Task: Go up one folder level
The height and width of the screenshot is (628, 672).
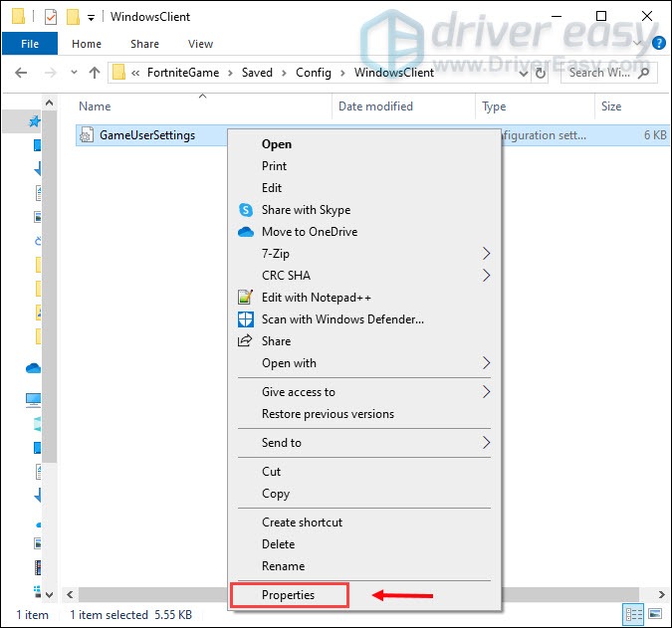Action: point(95,73)
